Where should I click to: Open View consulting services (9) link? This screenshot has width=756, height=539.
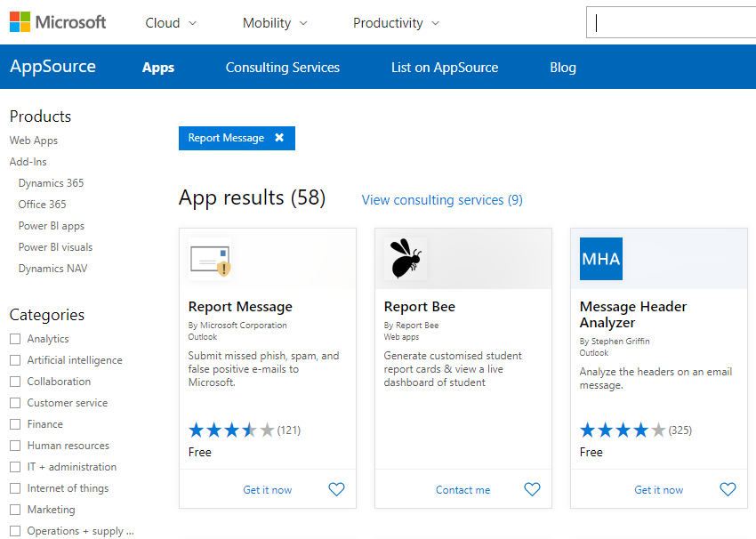(x=442, y=199)
